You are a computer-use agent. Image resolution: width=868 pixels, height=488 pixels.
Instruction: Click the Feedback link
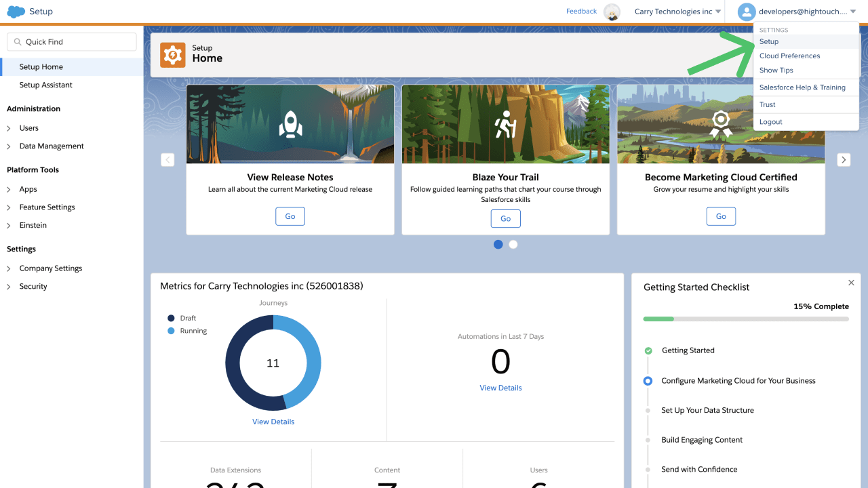(x=581, y=12)
